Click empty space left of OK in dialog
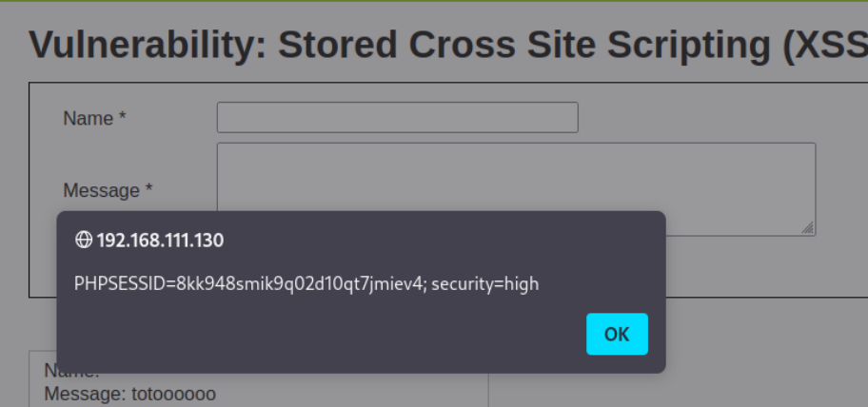The width and height of the screenshot is (868, 407). 333,334
